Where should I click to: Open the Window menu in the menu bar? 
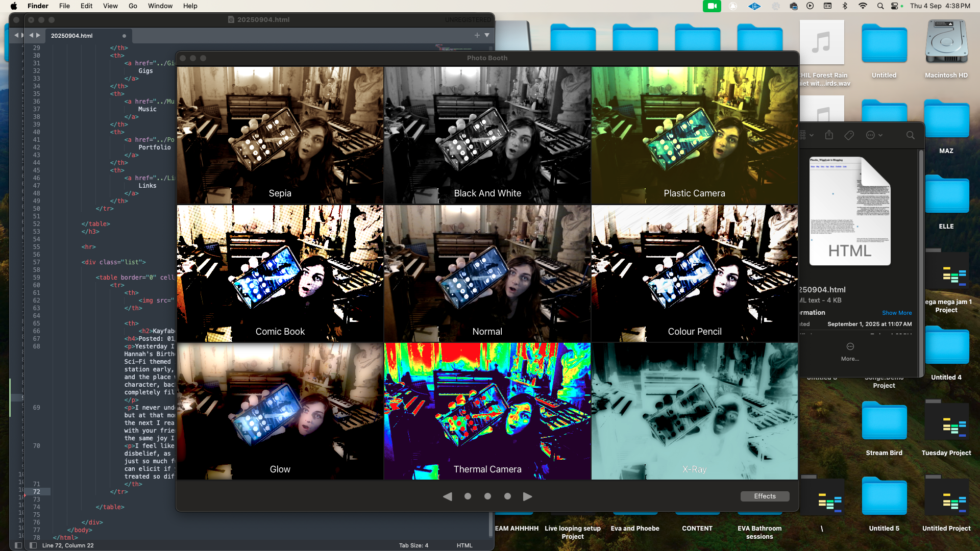point(160,6)
